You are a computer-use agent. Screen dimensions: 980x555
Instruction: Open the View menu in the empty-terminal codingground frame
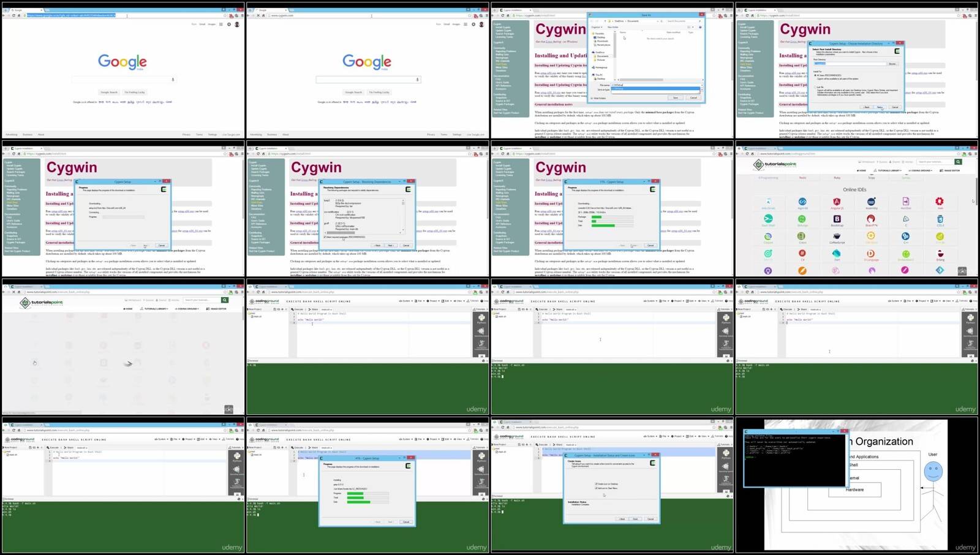coord(459,301)
